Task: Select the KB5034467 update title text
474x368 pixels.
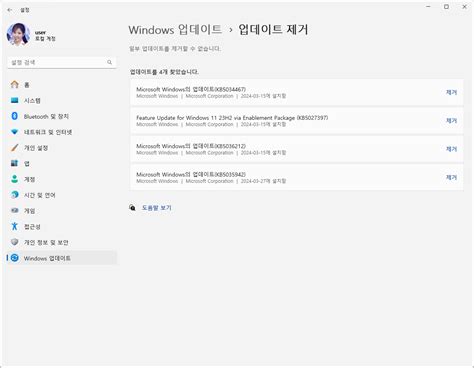Action: tap(191, 89)
